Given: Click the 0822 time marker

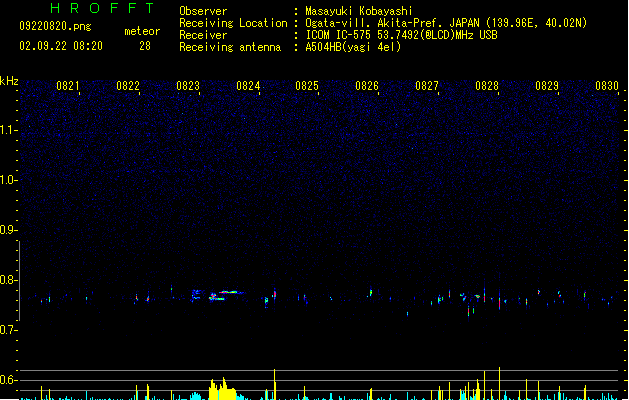Looking at the screenshot, I should coord(128,86).
